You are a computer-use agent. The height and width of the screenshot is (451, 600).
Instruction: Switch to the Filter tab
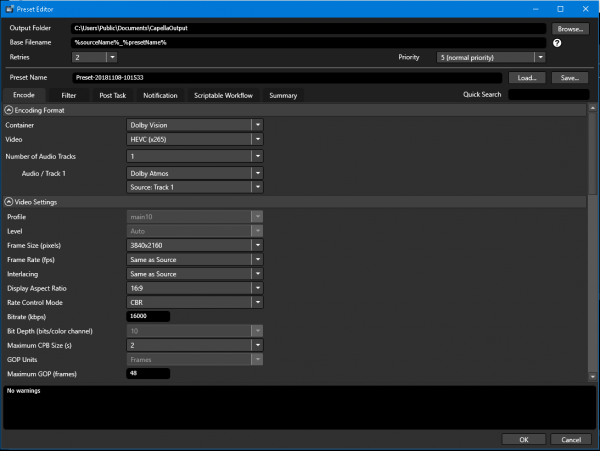pyautogui.click(x=69, y=95)
